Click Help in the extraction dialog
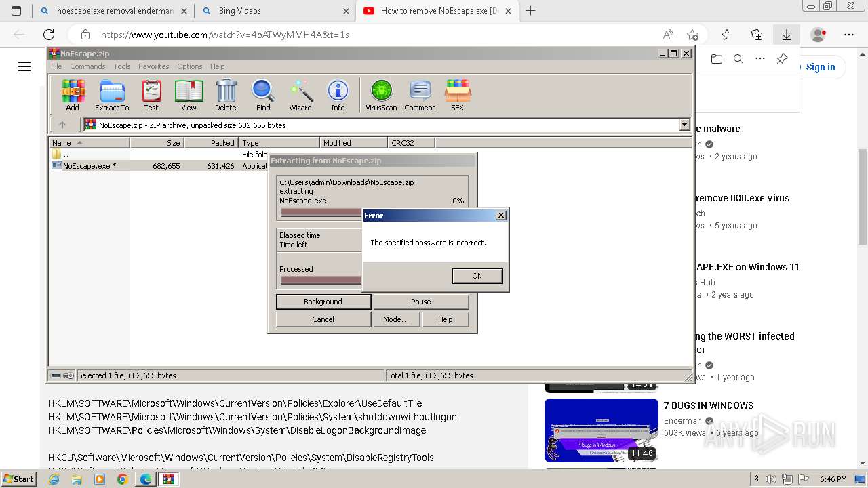Image resolution: width=868 pixels, height=488 pixels. 445,319
